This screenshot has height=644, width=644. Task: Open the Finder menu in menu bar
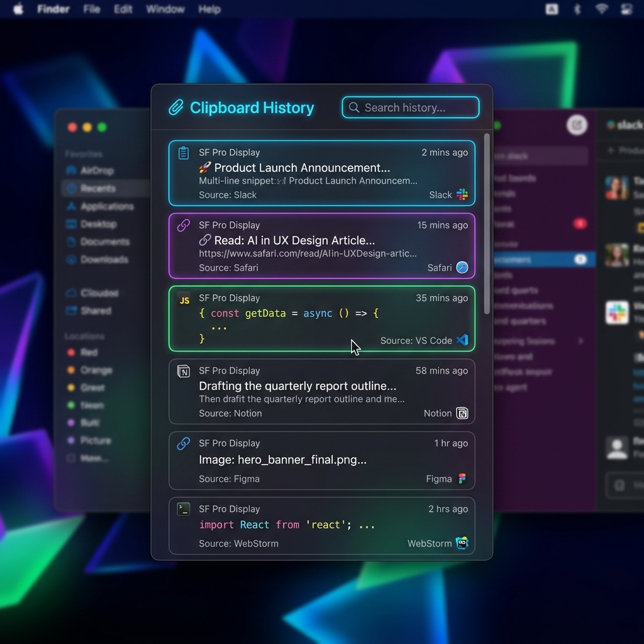tap(53, 9)
